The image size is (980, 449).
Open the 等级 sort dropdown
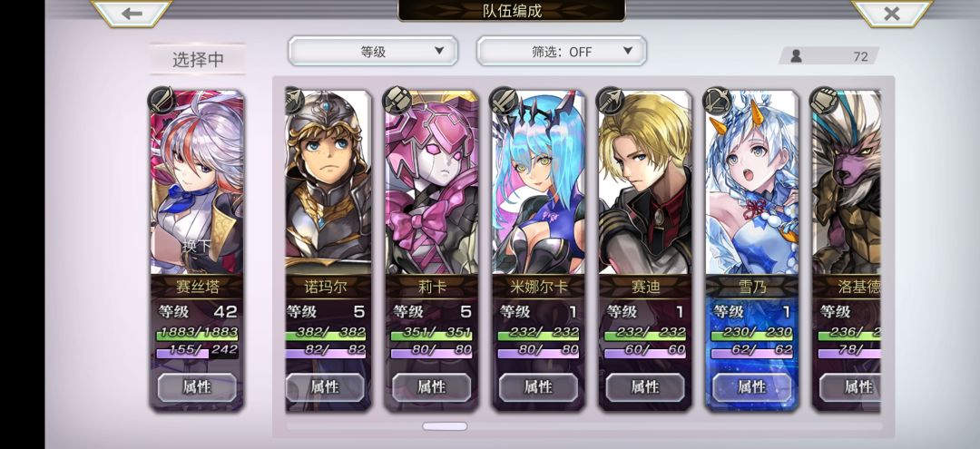pyautogui.click(x=373, y=51)
